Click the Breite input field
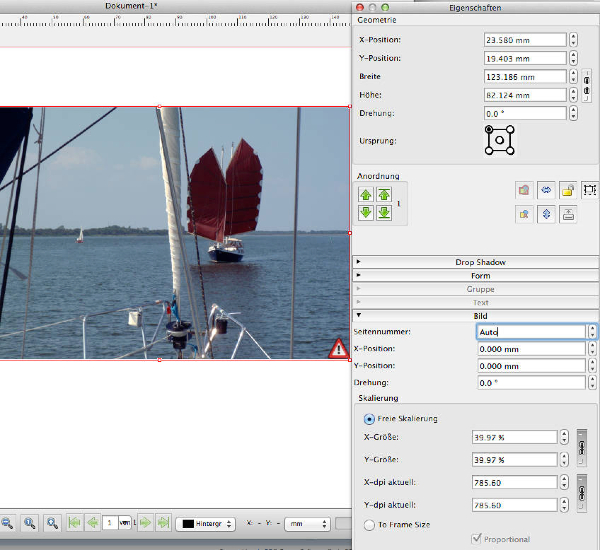 tap(524, 77)
